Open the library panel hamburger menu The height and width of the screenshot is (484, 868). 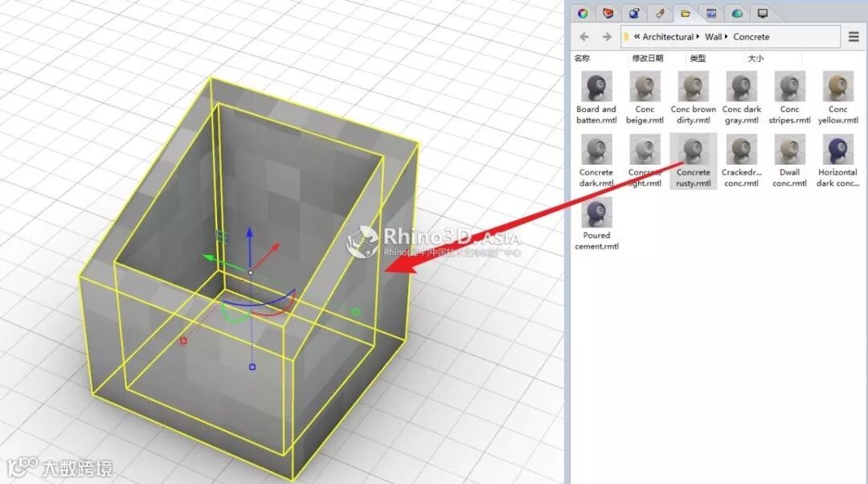pyautogui.click(x=854, y=36)
